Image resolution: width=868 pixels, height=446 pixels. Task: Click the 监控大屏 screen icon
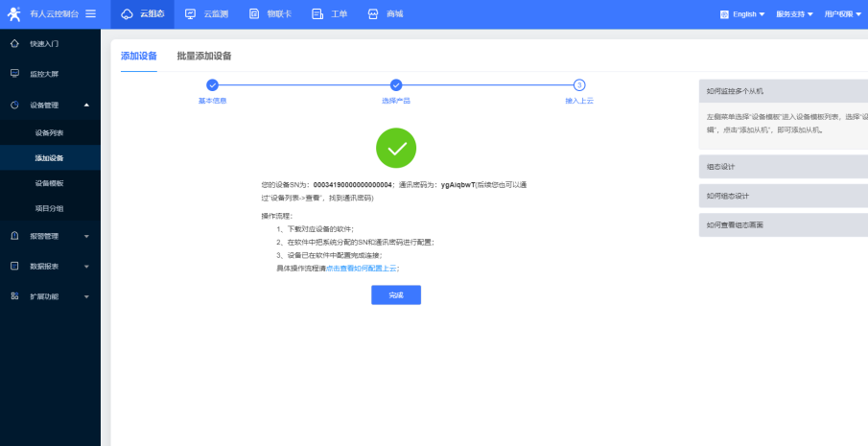14,73
